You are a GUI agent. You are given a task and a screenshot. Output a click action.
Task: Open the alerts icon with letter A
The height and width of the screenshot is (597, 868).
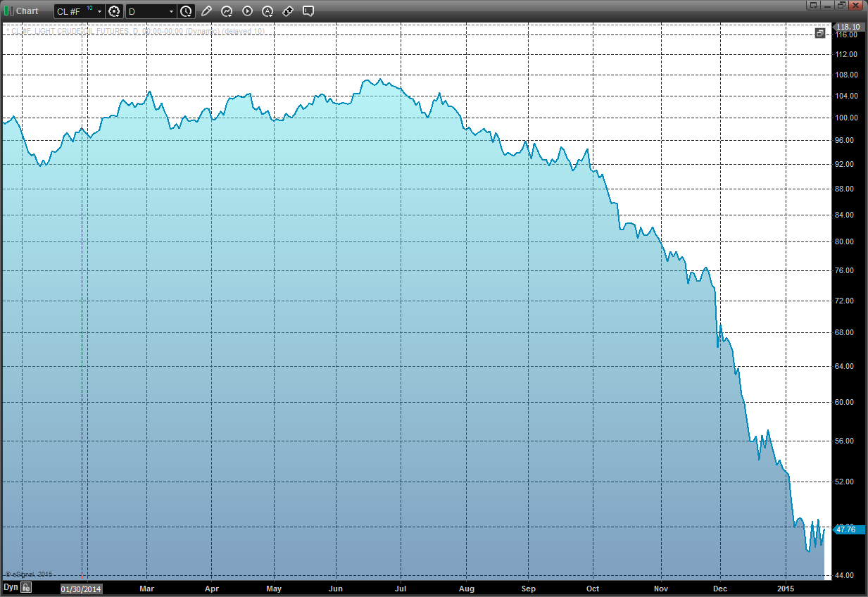tap(268, 11)
